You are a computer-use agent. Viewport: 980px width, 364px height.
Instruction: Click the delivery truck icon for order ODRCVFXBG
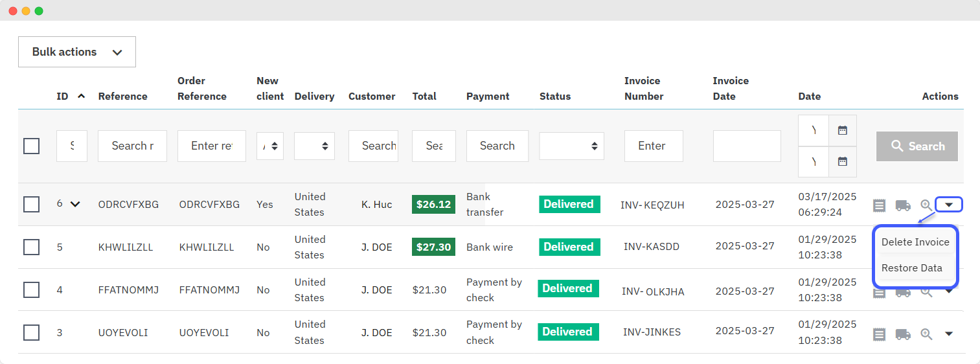903,205
